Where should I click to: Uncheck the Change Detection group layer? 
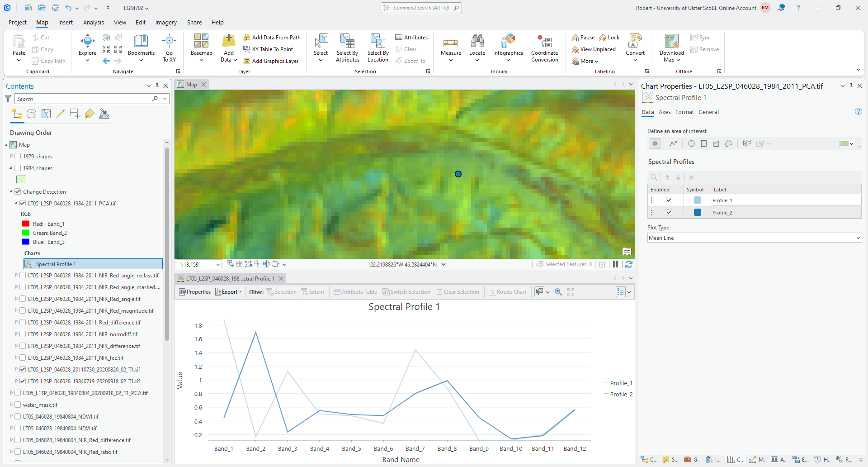click(18, 191)
